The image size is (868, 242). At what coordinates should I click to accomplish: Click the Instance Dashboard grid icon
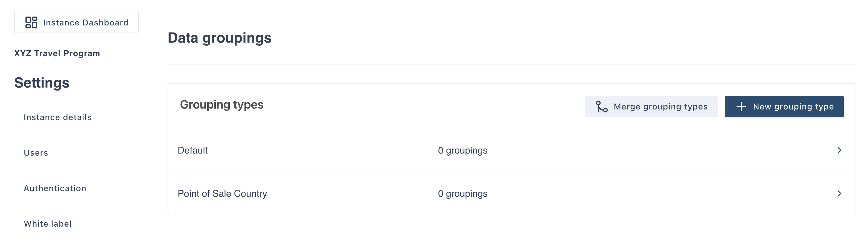tap(31, 22)
